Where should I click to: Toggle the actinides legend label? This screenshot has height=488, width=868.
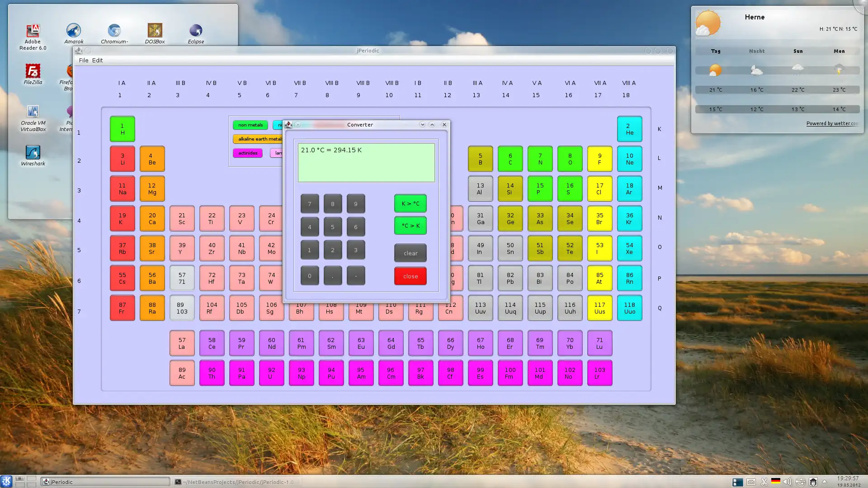click(247, 153)
